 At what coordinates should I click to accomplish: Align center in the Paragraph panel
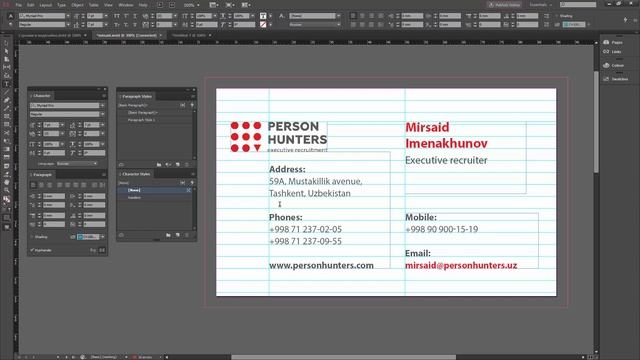tap(42, 185)
